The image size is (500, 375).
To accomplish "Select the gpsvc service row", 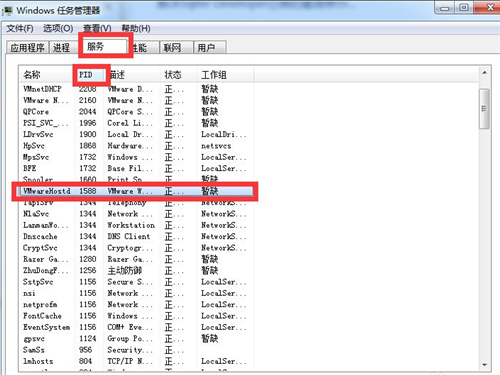I will 137,338.
